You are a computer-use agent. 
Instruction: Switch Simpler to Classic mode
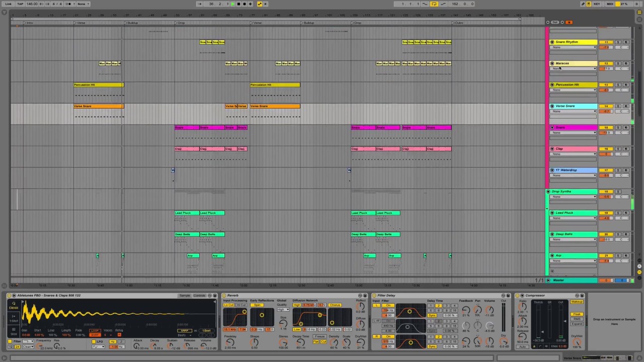14,305
